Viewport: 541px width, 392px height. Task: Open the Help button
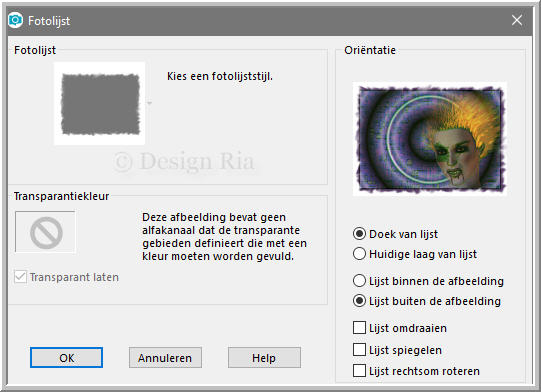coord(264,357)
